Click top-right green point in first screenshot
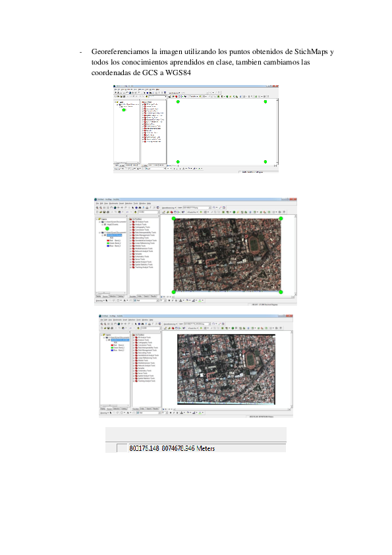 [x=266, y=102]
